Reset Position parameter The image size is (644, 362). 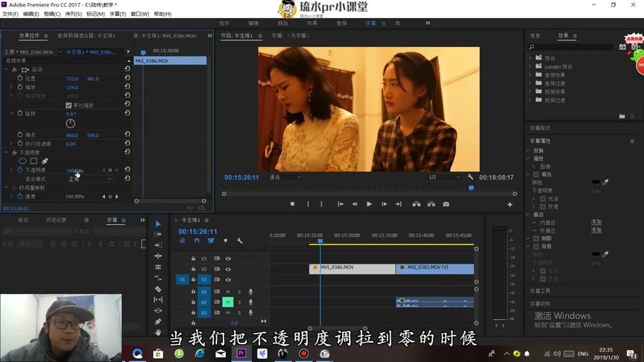tap(127, 78)
